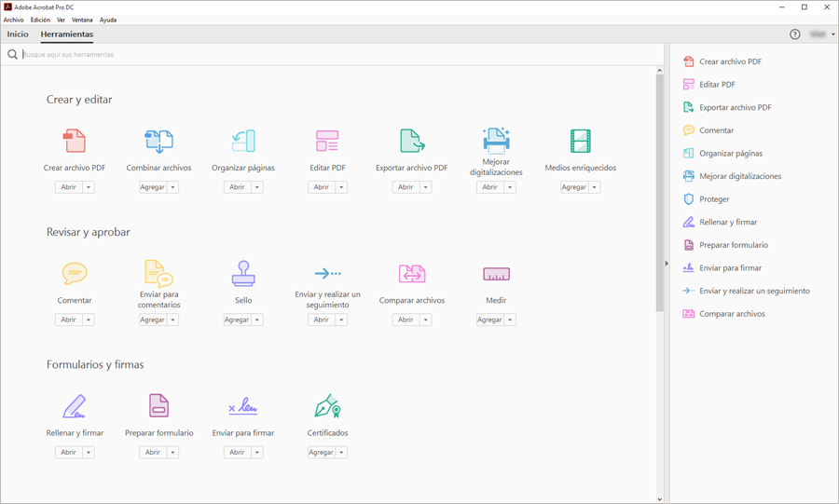This screenshot has width=839, height=504.
Task: Select the Herramientas tab
Action: click(67, 34)
